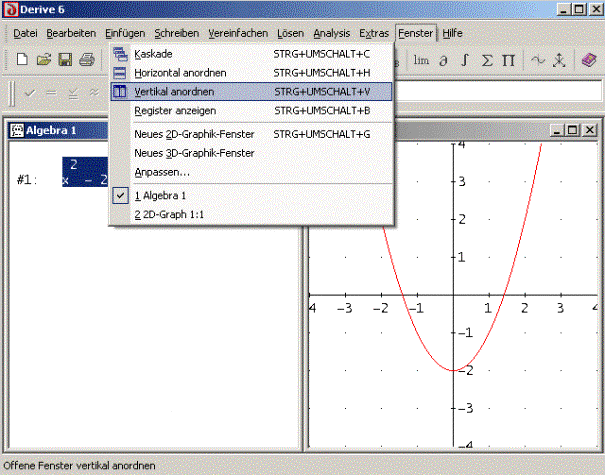
Task: Click the Algebra 1 window title icon
Action: tap(17, 130)
